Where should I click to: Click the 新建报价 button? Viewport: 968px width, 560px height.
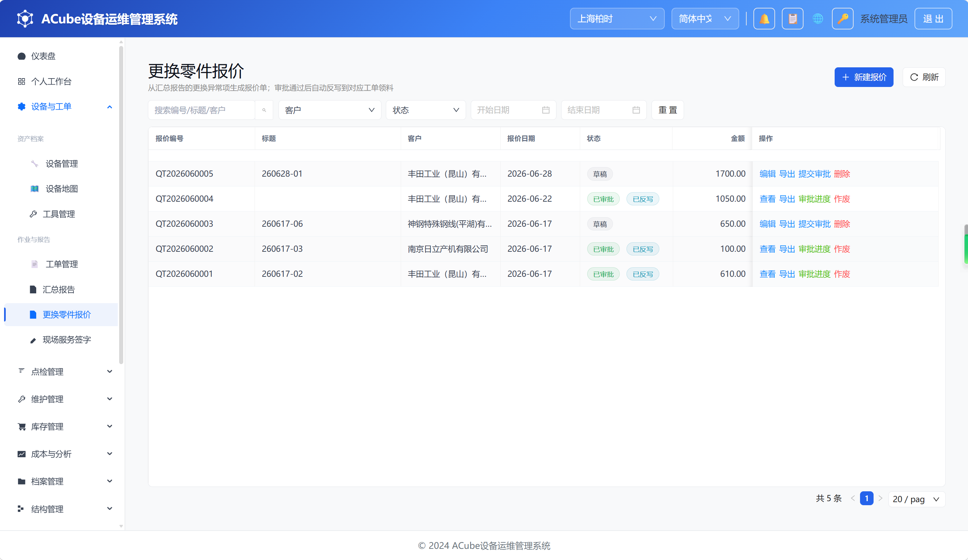tap(864, 77)
